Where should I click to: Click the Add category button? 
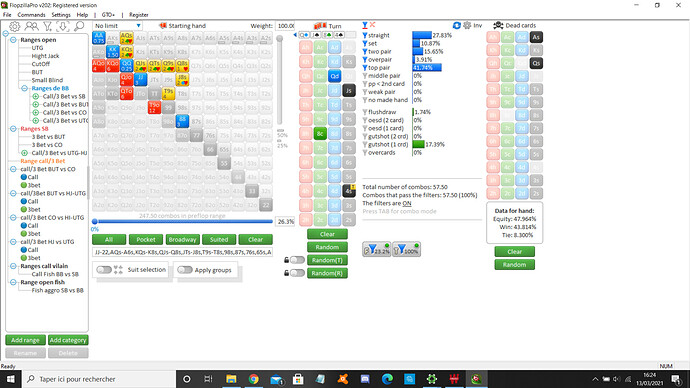click(x=68, y=340)
